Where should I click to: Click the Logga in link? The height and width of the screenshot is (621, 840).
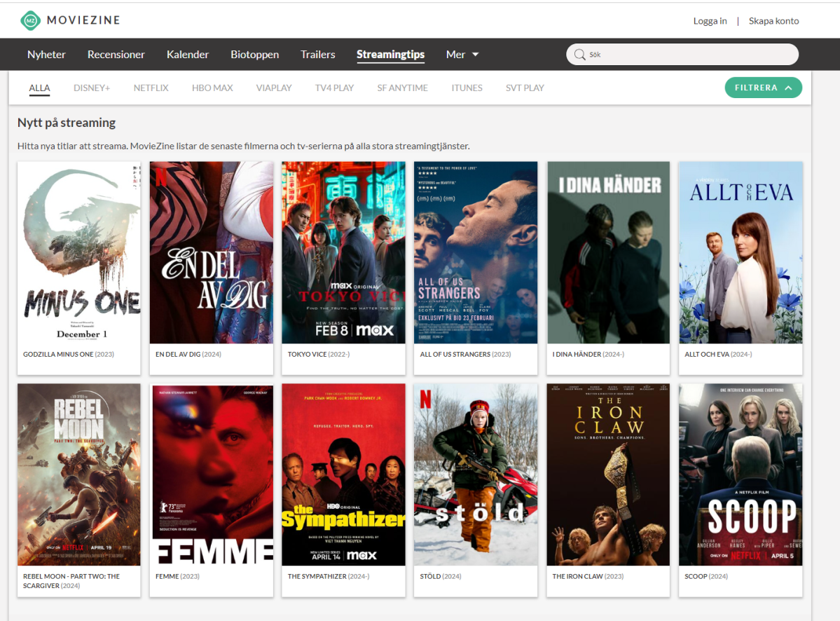point(710,20)
